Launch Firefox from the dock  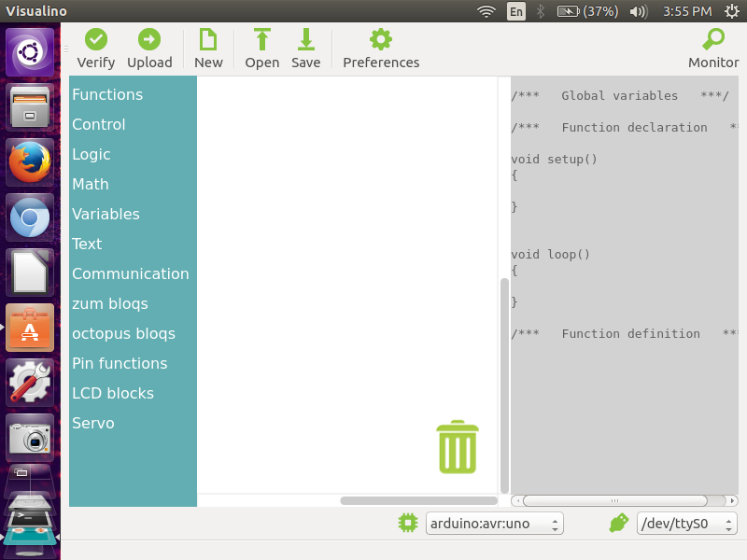click(30, 162)
